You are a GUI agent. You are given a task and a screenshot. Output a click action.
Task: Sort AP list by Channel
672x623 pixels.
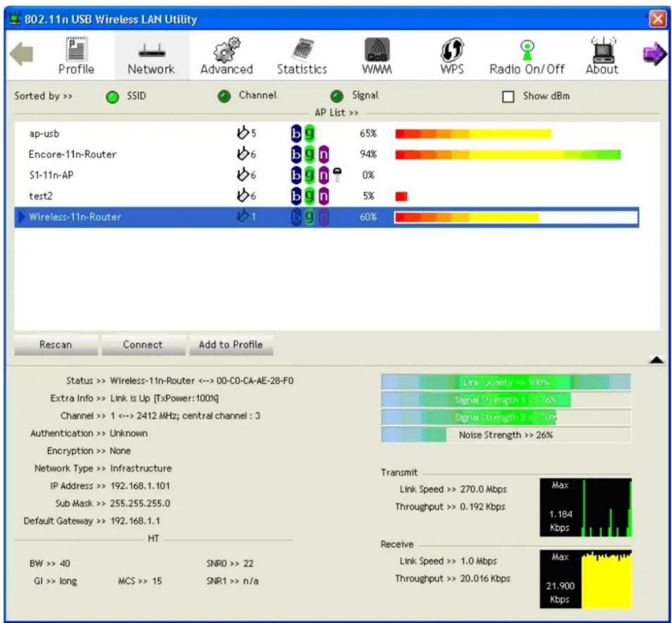224,96
